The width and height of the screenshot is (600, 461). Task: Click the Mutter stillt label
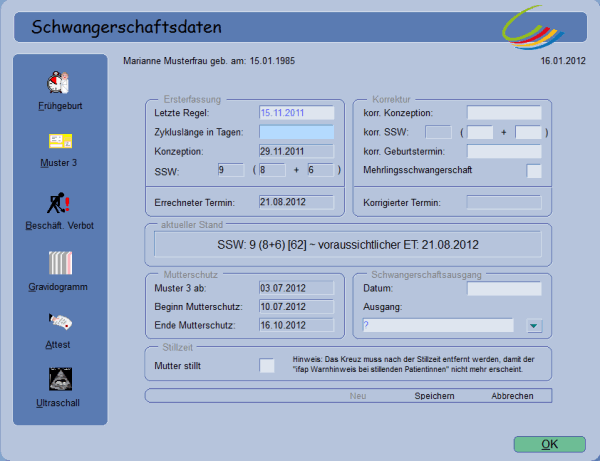pyautogui.click(x=178, y=366)
